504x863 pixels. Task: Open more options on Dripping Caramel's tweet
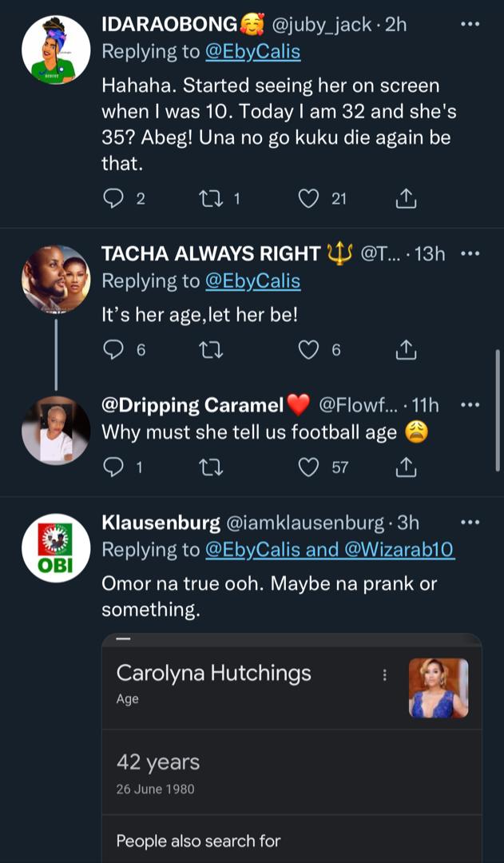tap(471, 406)
